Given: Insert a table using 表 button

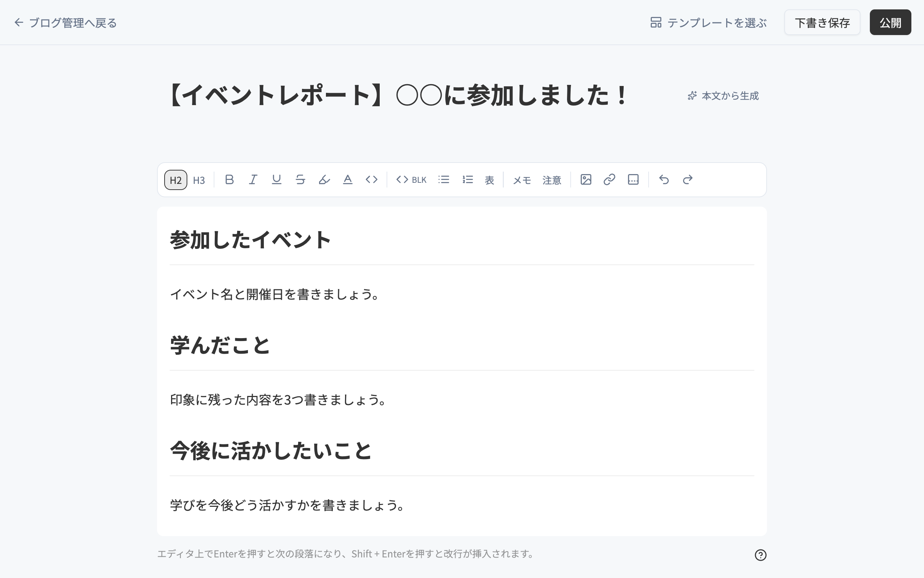Looking at the screenshot, I should pyautogui.click(x=489, y=180).
